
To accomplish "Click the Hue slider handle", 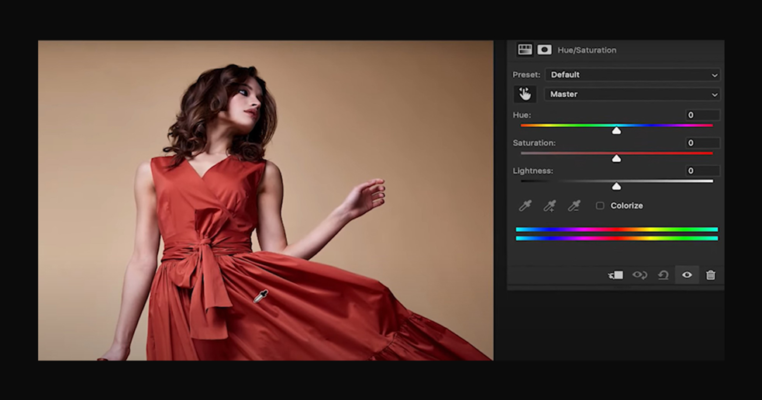I will click(x=616, y=130).
